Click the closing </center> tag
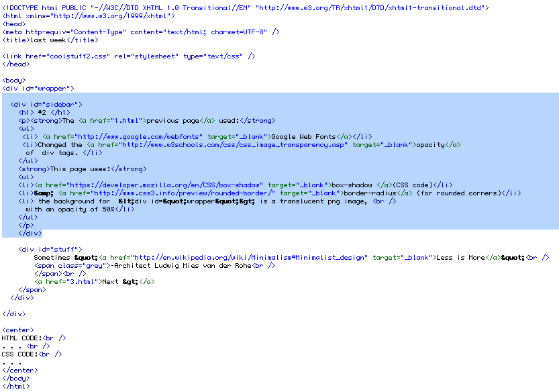 (20, 371)
